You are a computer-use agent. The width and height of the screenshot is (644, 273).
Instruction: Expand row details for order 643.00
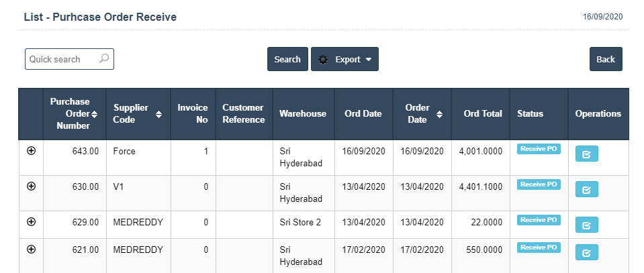coord(31,151)
